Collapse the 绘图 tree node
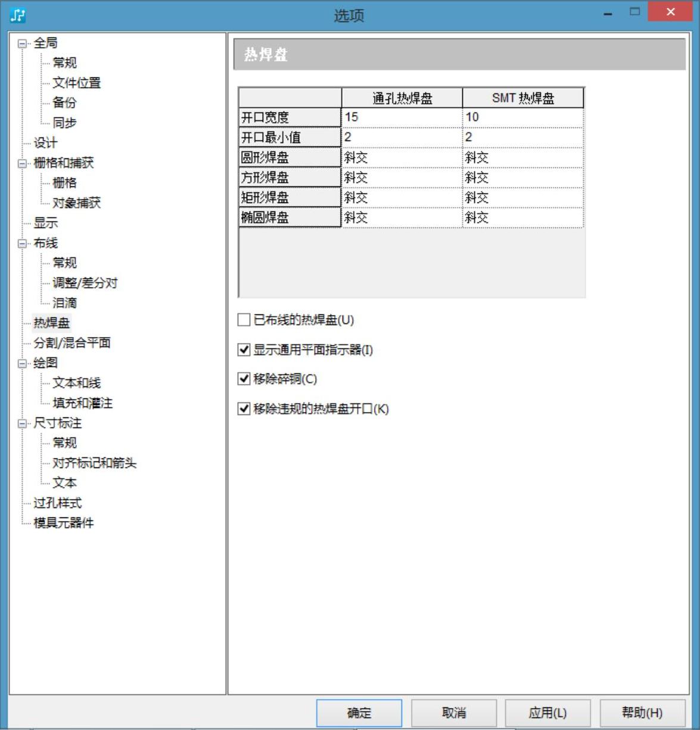Viewport: 700px width, 730px height. (23, 363)
